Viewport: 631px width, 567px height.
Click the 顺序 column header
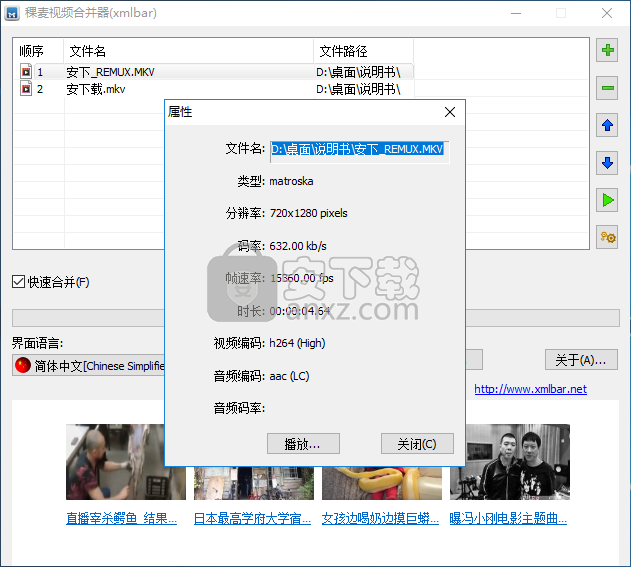[x=39, y=51]
